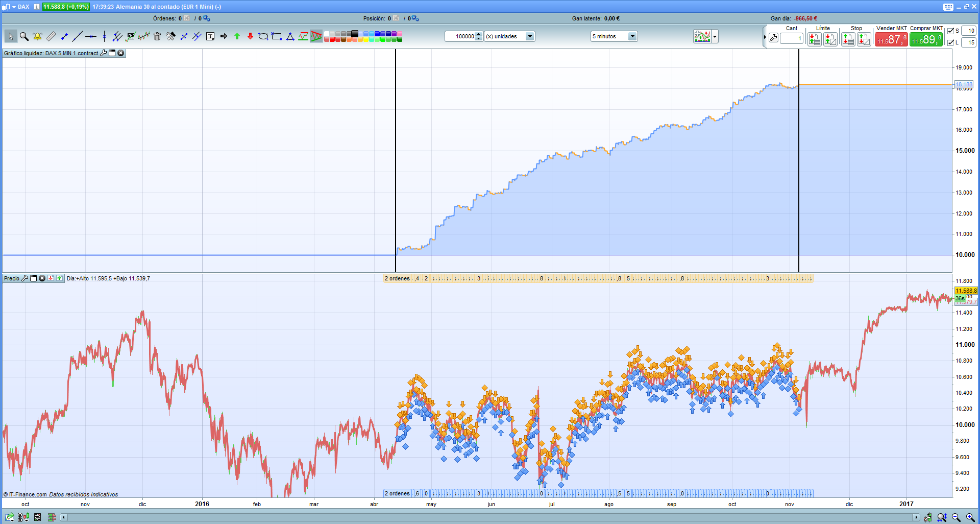Click the 'Órdenes:' counter in the status bar
980x524 pixels.
pos(167,18)
